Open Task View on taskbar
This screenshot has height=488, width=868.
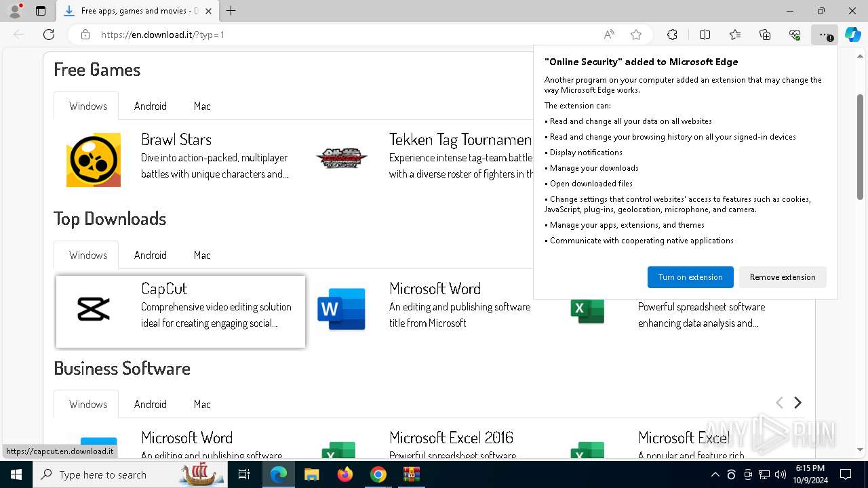tap(244, 474)
